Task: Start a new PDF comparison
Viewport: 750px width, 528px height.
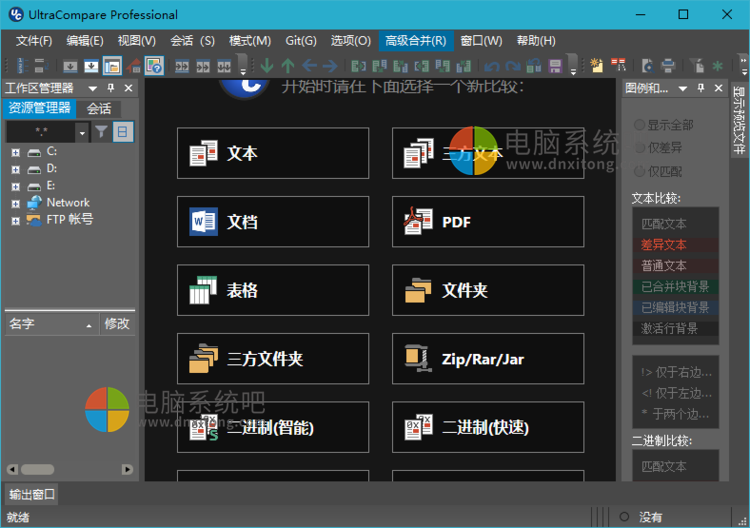Action: pyautogui.click(x=488, y=221)
